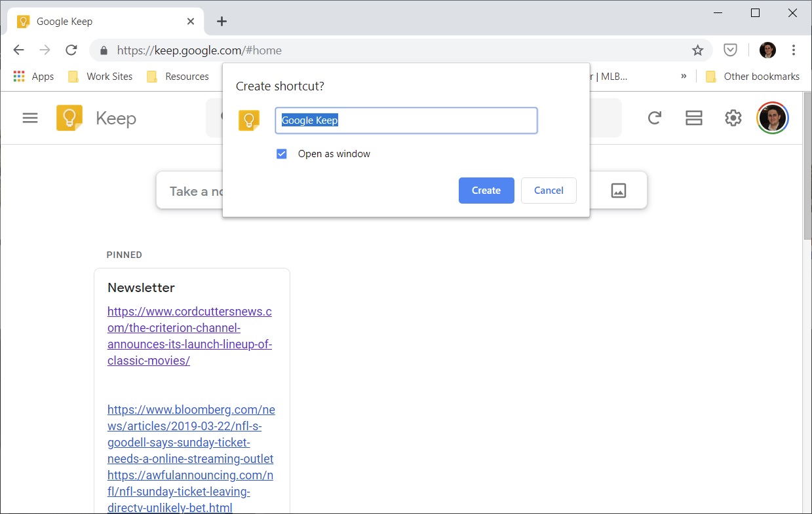Click Cancel in the Create shortcut dialog
The width and height of the screenshot is (812, 514).
point(549,191)
